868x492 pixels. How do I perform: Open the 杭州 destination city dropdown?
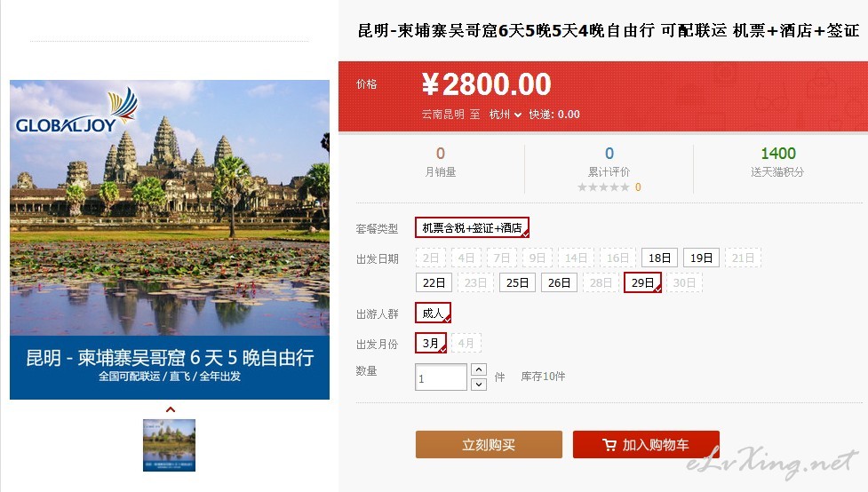pyautogui.click(x=505, y=115)
